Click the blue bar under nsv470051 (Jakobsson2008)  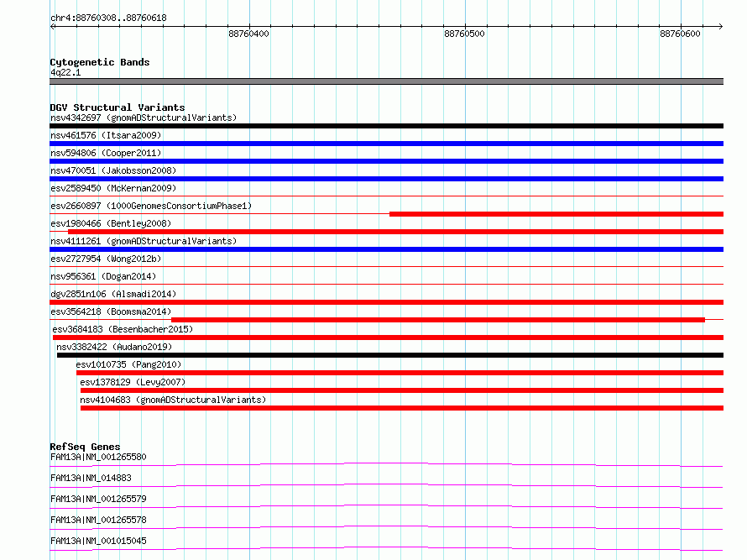point(386,179)
